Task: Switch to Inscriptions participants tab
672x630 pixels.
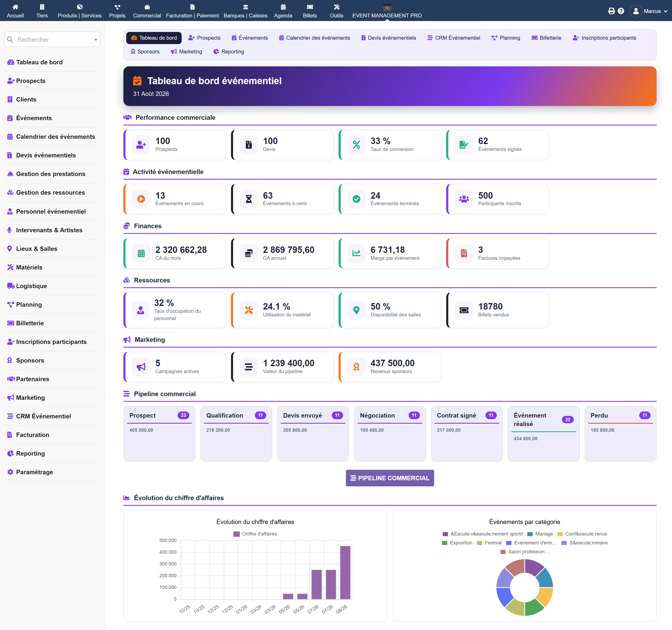Action: coord(604,38)
